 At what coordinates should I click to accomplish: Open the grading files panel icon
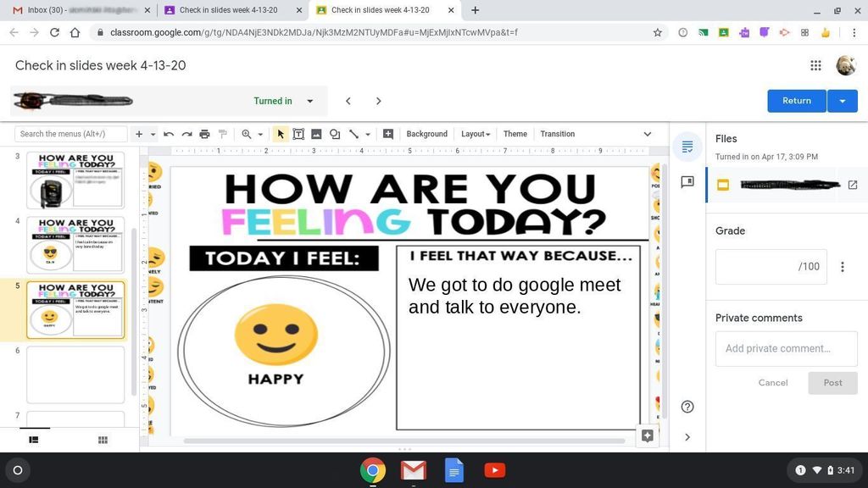(x=687, y=147)
